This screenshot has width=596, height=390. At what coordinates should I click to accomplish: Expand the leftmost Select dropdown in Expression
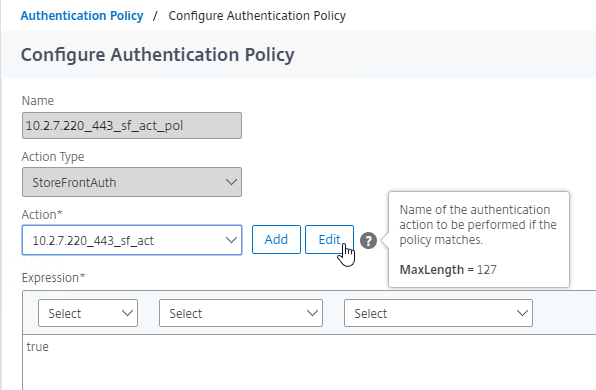coord(88,313)
